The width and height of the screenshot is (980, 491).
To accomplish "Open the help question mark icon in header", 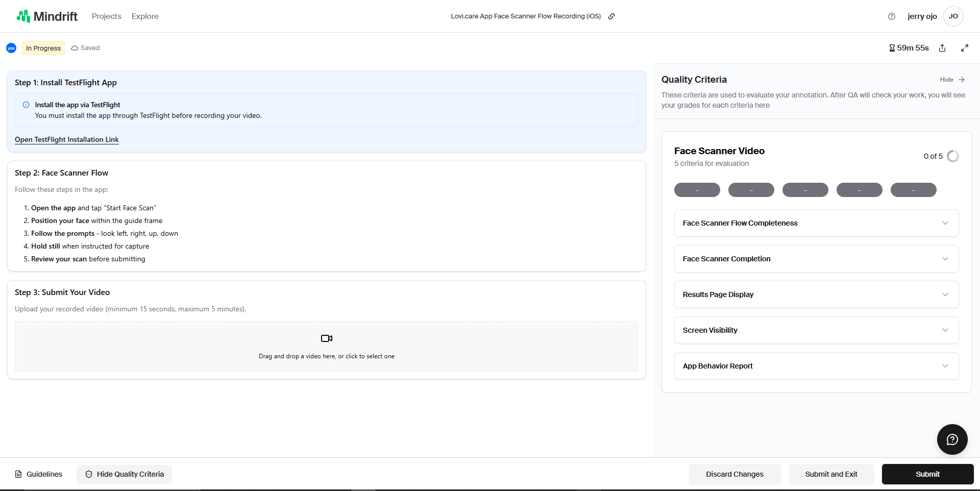I will pos(892,16).
